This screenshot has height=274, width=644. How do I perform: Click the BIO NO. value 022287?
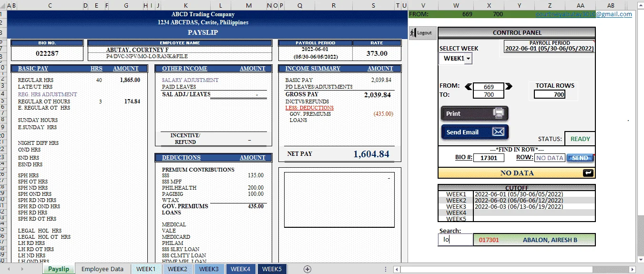tap(47, 53)
